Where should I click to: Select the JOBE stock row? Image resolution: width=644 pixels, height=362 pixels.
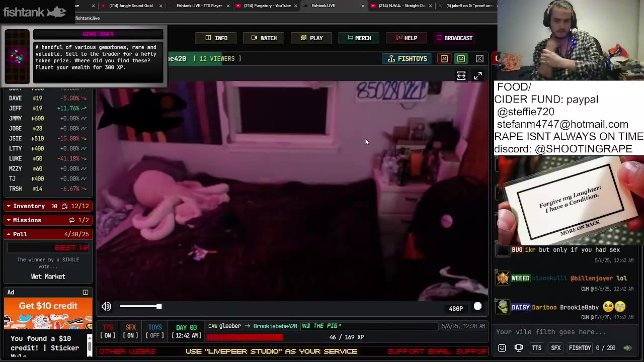click(48, 128)
